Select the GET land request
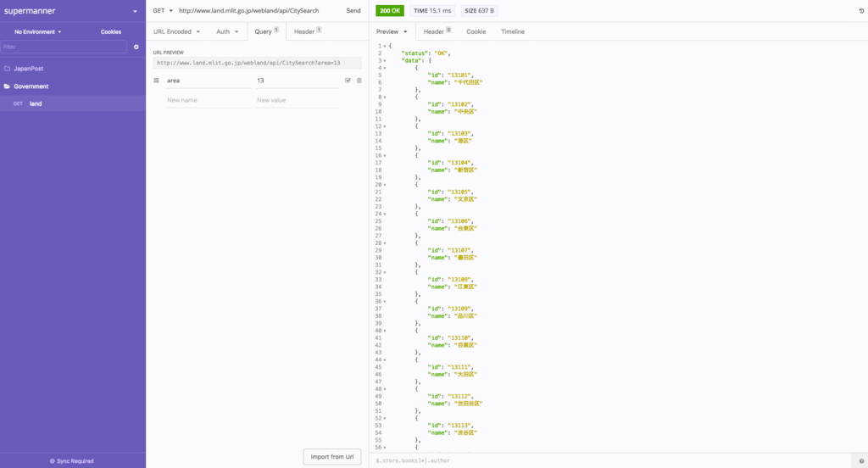868x468 pixels. pos(73,103)
